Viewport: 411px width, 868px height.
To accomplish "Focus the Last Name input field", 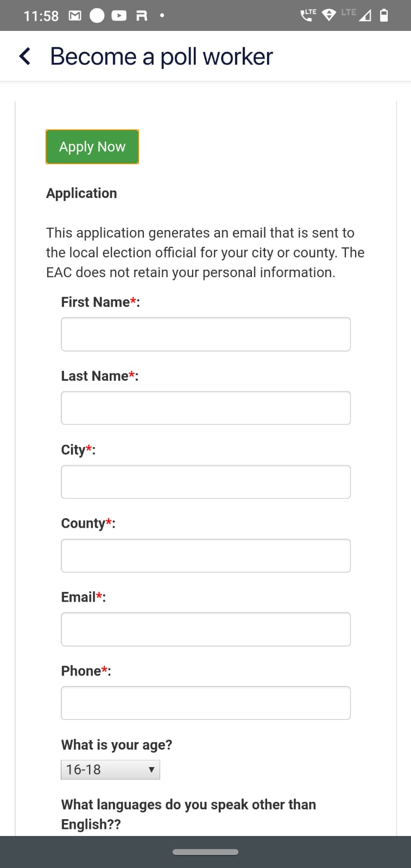I will point(206,408).
